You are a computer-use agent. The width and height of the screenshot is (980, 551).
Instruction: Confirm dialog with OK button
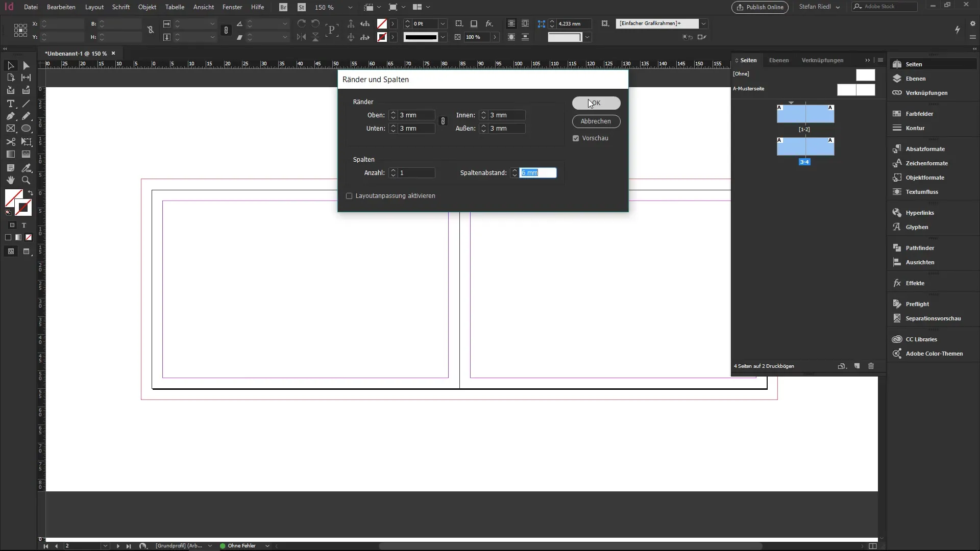tap(596, 103)
